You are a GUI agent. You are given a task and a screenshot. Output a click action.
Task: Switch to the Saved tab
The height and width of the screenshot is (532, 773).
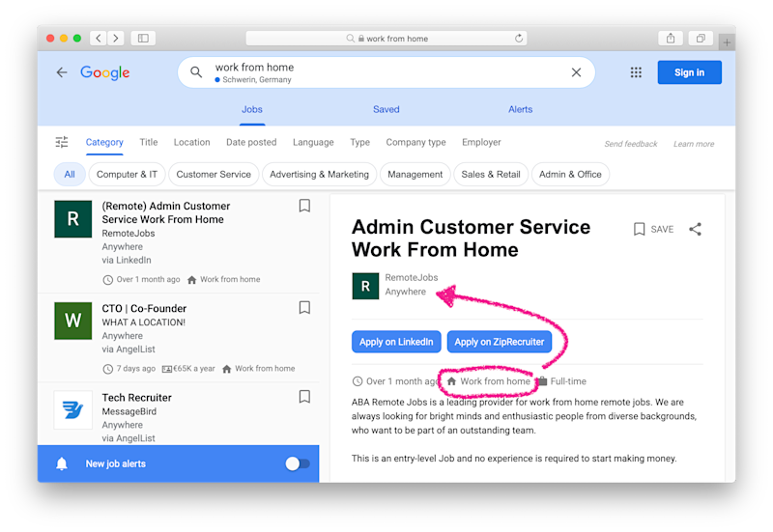[386, 109]
